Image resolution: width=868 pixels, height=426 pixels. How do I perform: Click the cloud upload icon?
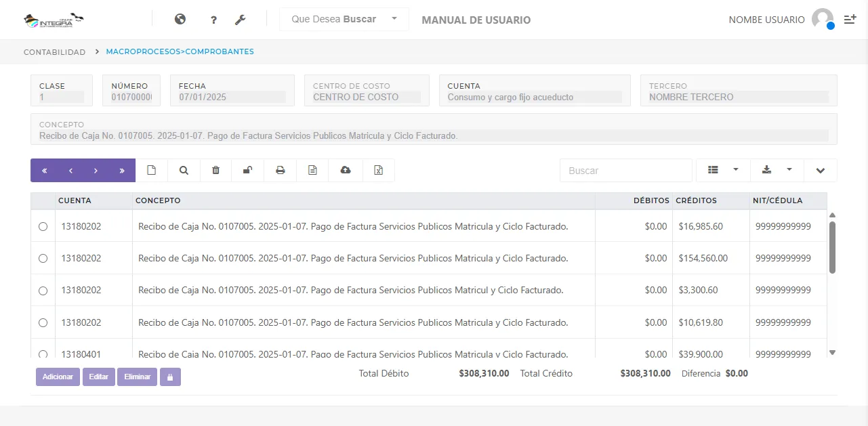346,171
